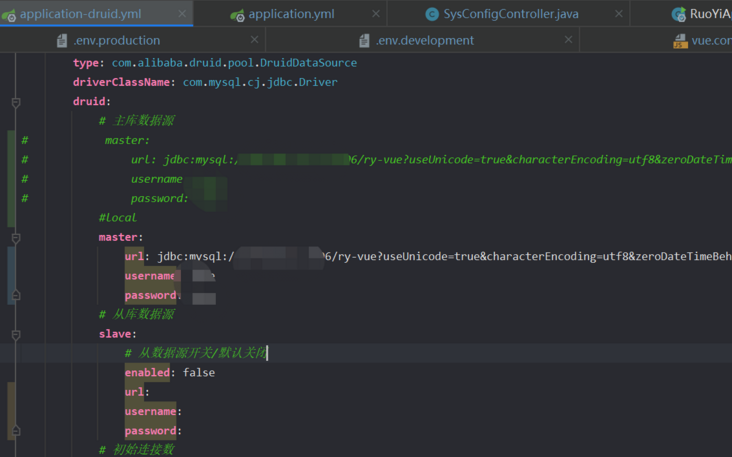Collapse the druid block fold marker

pos(16,102)
